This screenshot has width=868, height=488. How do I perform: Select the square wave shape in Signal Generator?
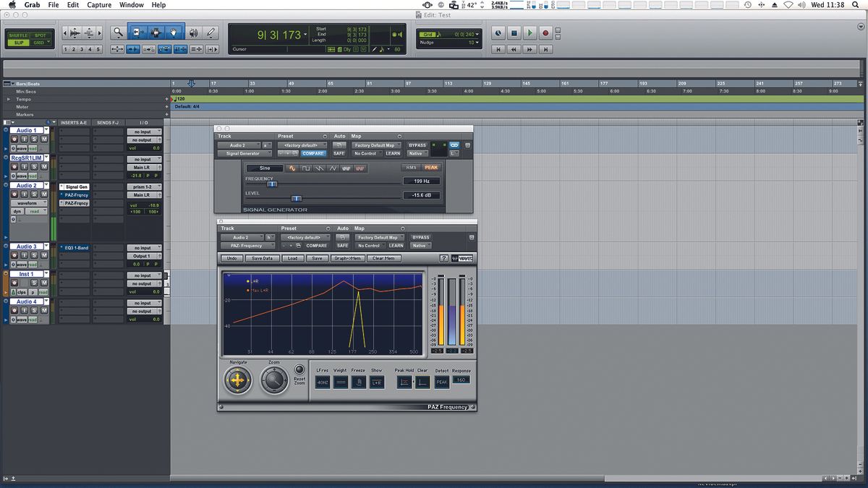tap(305, 168)
